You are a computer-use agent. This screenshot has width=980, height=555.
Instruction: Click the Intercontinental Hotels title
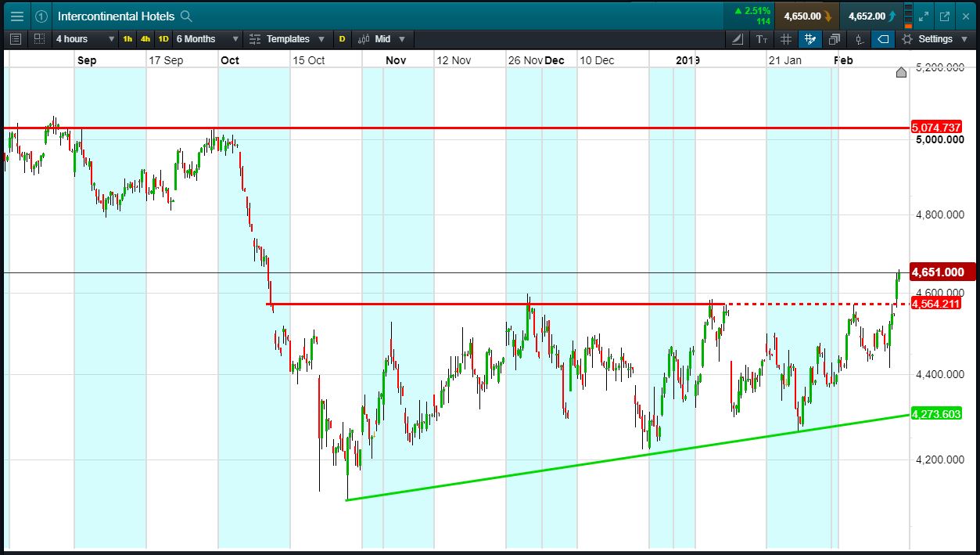point(115,16)
